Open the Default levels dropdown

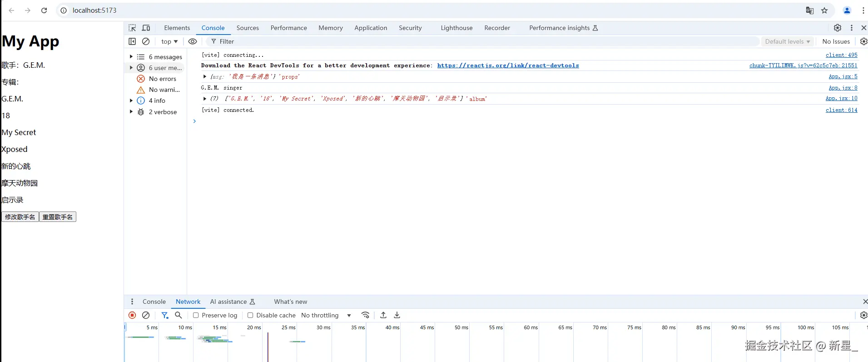tap(787, 41)
